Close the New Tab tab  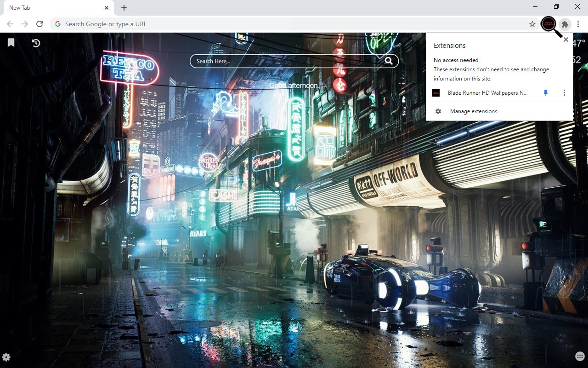107,8
